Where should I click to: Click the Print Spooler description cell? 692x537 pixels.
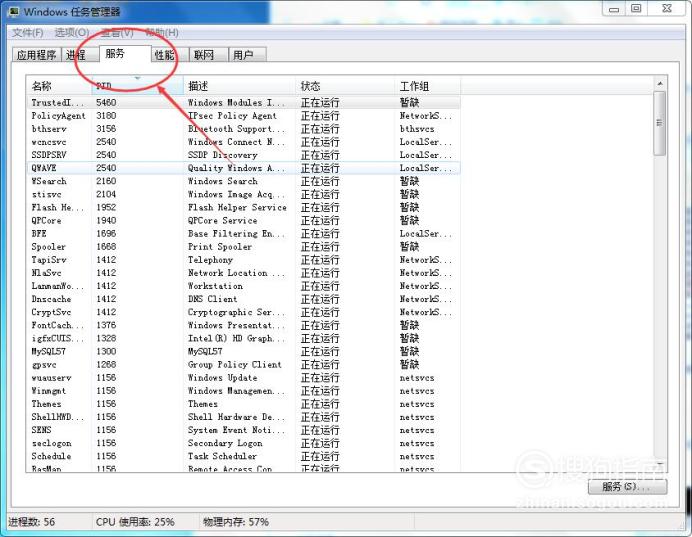pyautogui.click(x=220, y=247)
